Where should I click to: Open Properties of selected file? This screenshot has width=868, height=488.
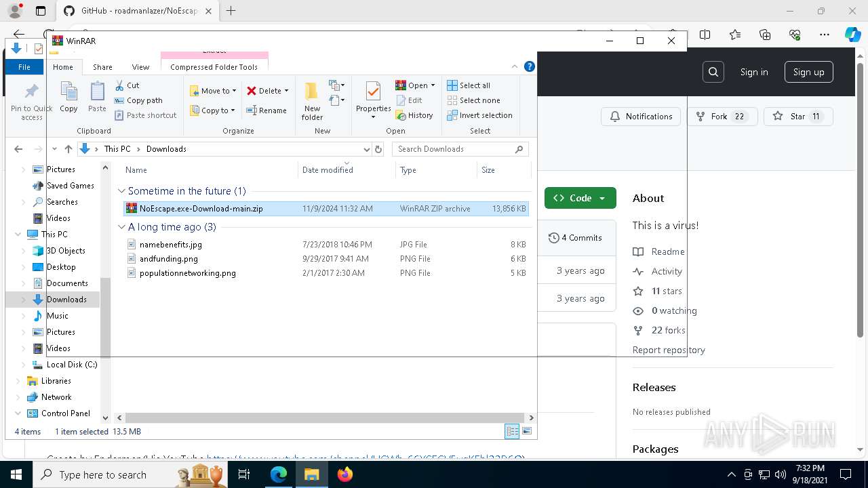tap(374, 100)
